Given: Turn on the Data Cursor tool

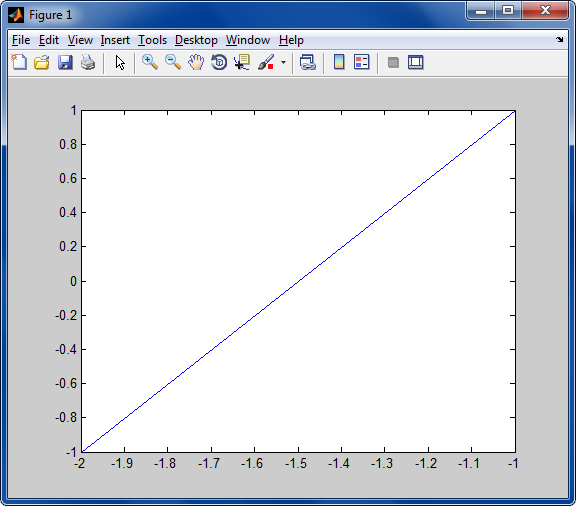Looking at the screenshot, I should point(242,62).
